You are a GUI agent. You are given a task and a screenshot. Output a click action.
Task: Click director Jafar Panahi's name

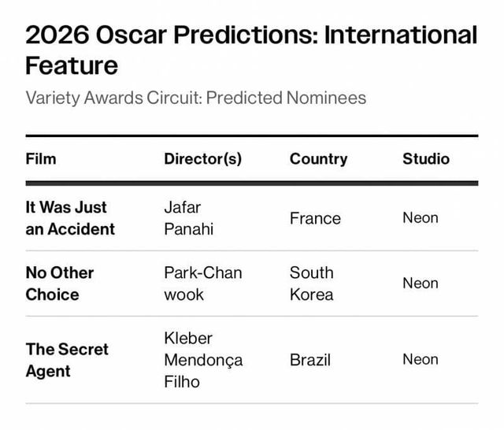click(x=188, y=218)
